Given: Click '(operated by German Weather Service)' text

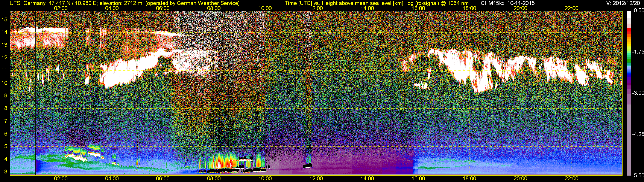Looking at the screenshot, I should point(193,3).
